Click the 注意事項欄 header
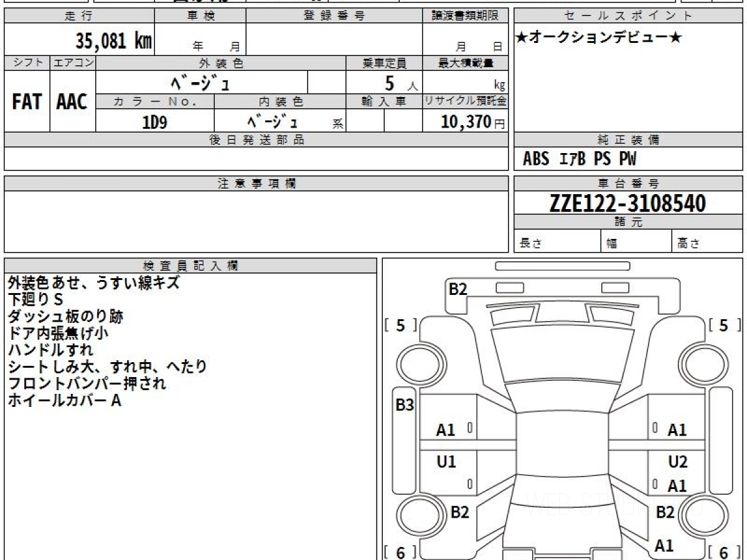Screen dimensions: 747x560 pyautogui.click(x=256, y=184)
